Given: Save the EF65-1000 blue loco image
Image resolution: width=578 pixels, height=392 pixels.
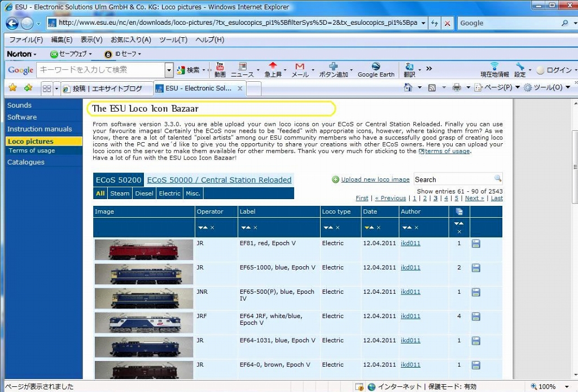Looking at the screenshot, I should [476, 268].
